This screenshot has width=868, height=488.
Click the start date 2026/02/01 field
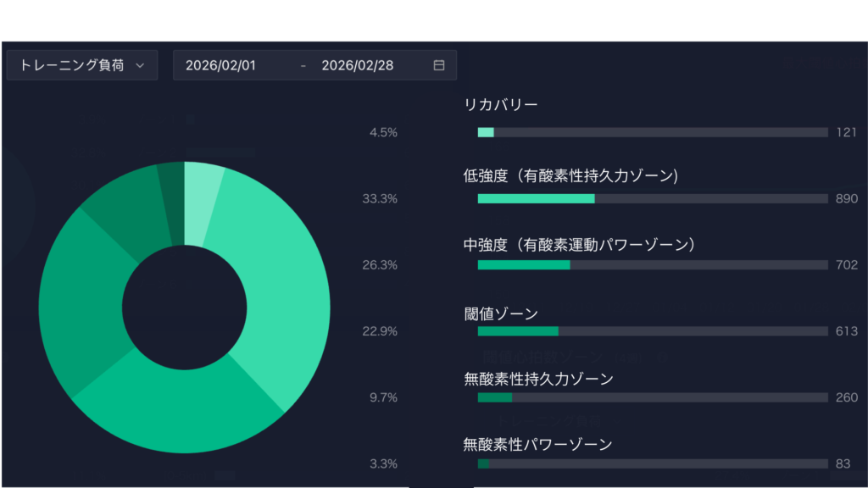220,65
